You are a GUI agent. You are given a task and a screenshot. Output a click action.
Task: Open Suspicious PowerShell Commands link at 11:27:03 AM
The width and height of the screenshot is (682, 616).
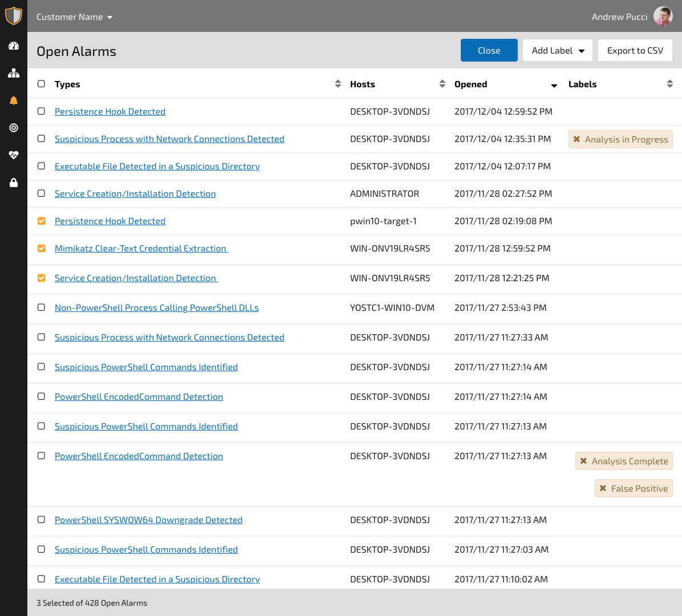tap(146, 549)
